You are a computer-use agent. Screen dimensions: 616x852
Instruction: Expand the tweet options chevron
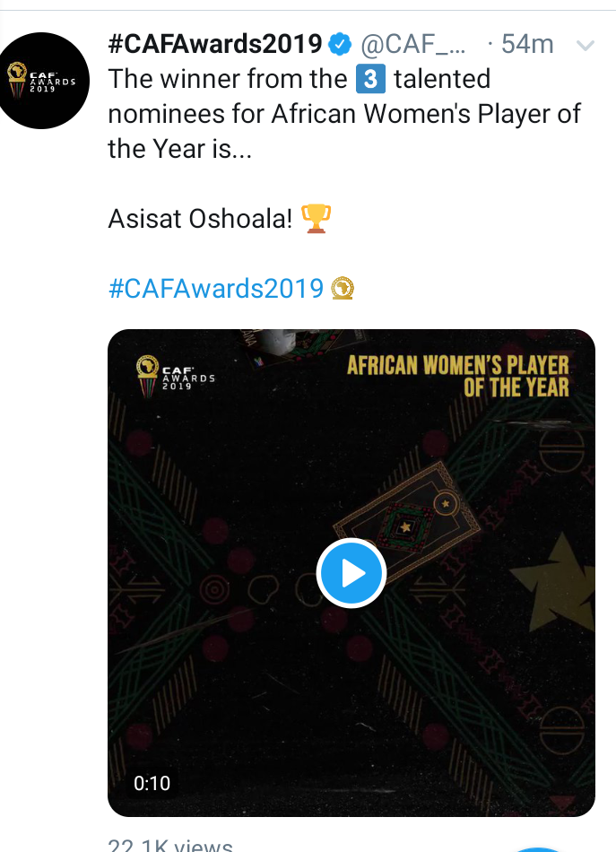click(x=585, y=46)
